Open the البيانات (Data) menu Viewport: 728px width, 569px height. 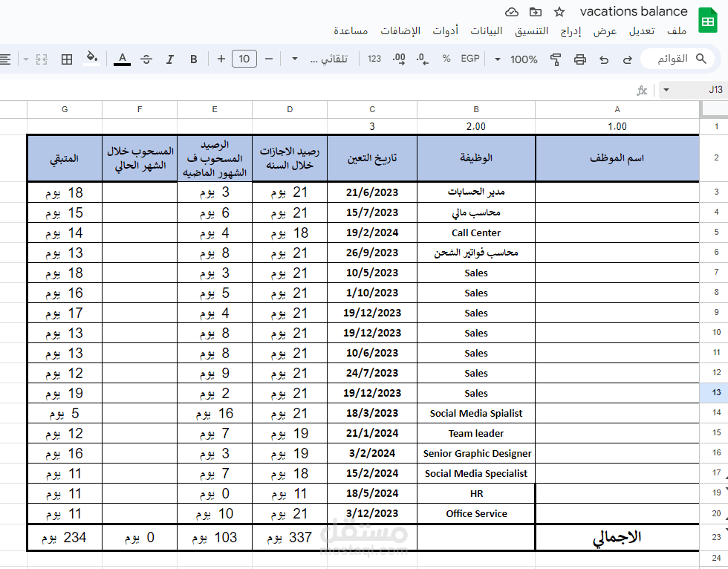coord(486,31)
